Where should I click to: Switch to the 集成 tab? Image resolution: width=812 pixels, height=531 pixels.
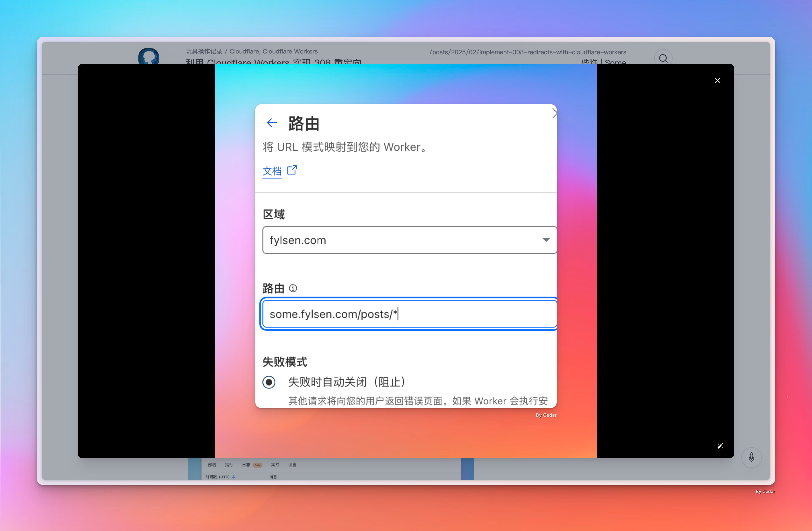[275, 465]
